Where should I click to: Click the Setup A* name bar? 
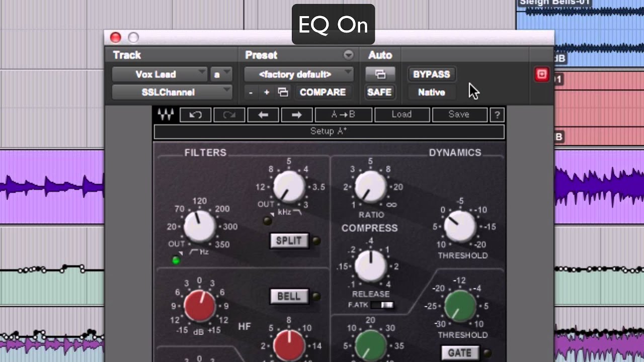329,131
